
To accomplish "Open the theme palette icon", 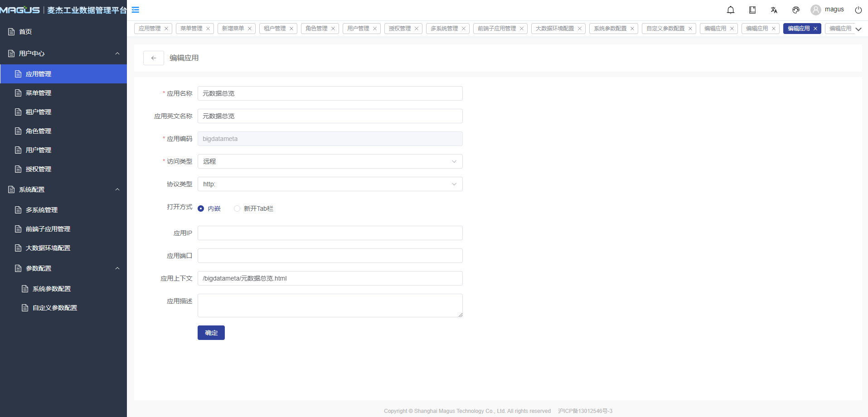I will click(795, 10).
